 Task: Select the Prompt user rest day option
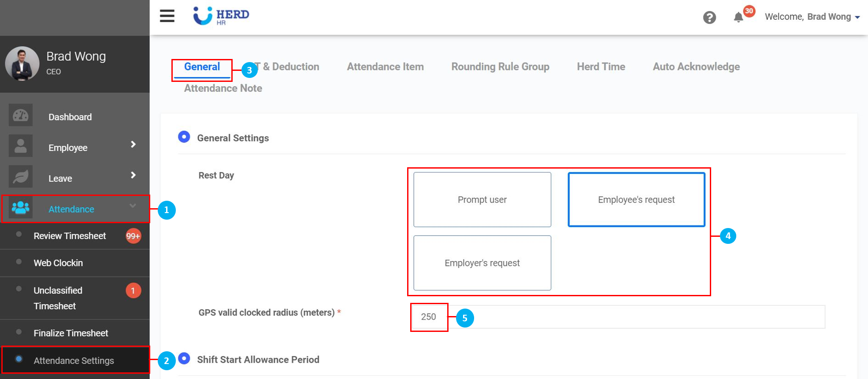[x=482, y=200]
